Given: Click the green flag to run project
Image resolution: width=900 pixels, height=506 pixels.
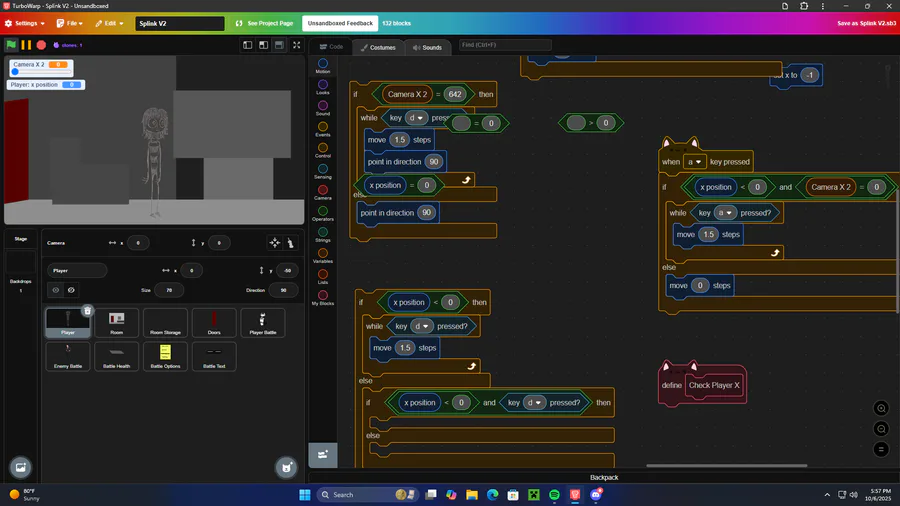Looking at the screenshot, I should coord(11,45).
